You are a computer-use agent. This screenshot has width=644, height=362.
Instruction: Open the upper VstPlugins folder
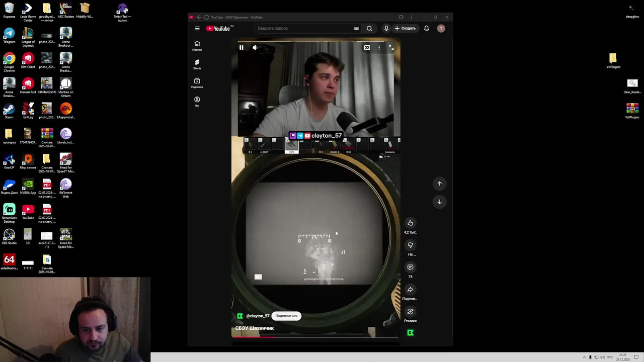[x=613, y=60]
